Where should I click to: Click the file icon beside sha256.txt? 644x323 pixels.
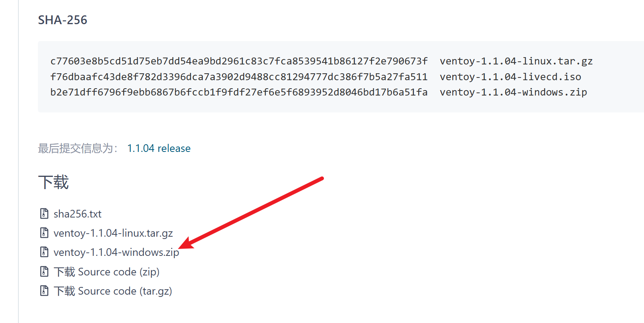[x=44, y=213]
